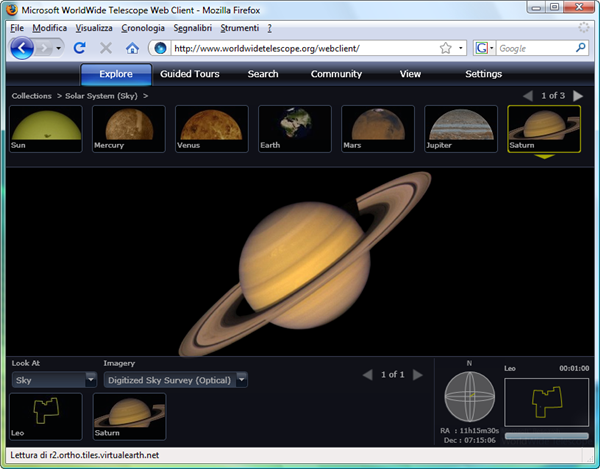Click the Firefox back navigation button

coord(24,47)
